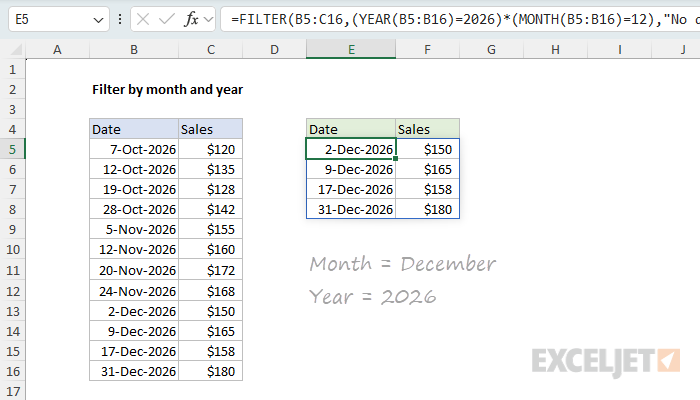Select row 4 header

pyautogui.click(x=12, y=129)
